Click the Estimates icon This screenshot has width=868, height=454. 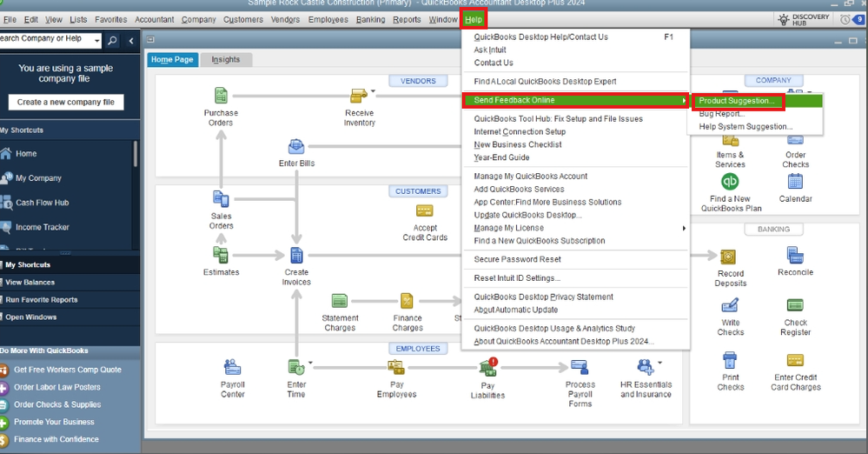pos(221,255)
